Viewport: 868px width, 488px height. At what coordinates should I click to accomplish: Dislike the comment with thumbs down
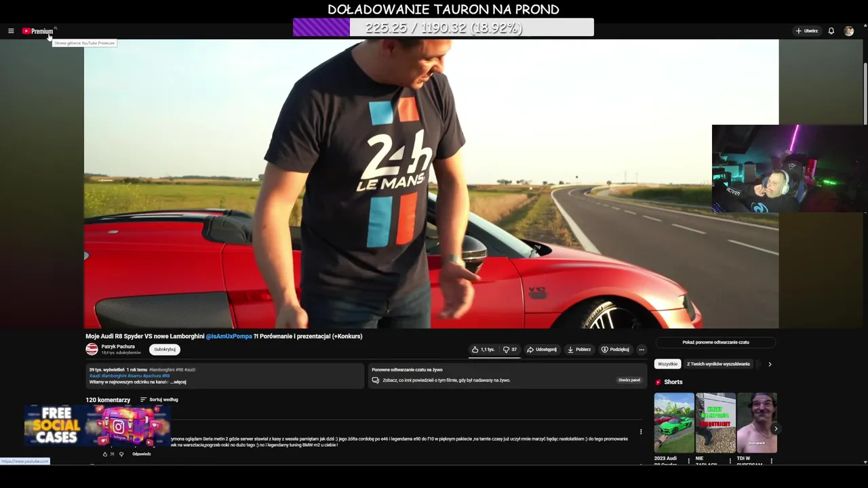(x=121, y=454)
